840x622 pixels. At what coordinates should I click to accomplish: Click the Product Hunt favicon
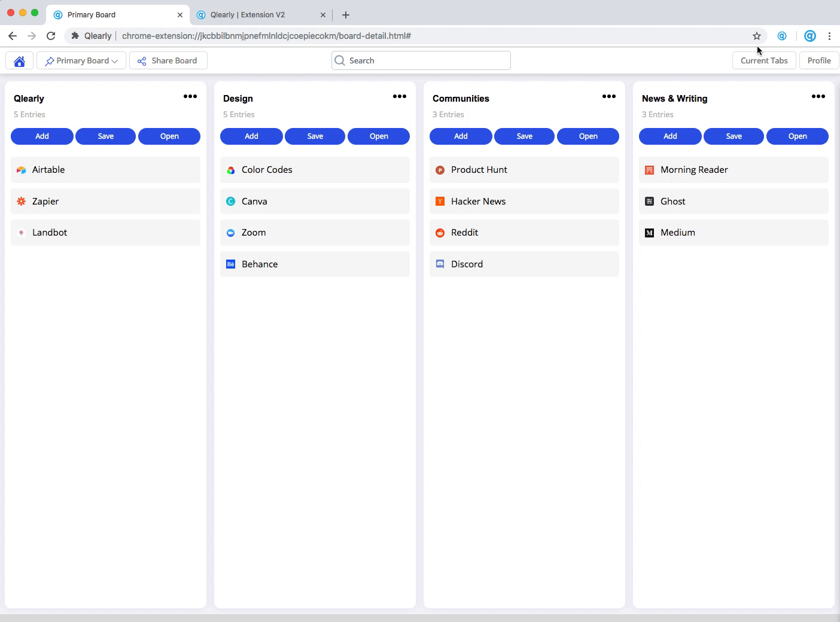point(440,170)
